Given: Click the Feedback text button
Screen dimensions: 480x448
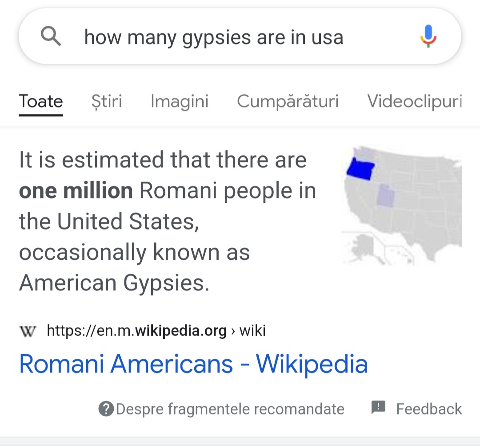Looking at the screenshot, I should click(429, 409).
